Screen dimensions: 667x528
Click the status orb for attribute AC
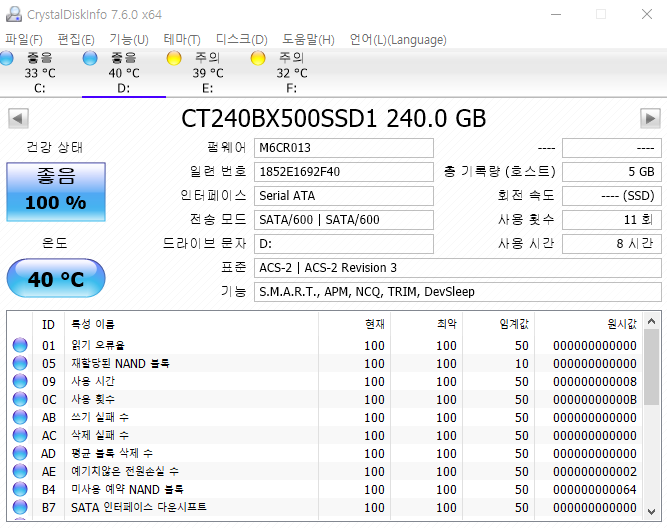pos(20,435)
